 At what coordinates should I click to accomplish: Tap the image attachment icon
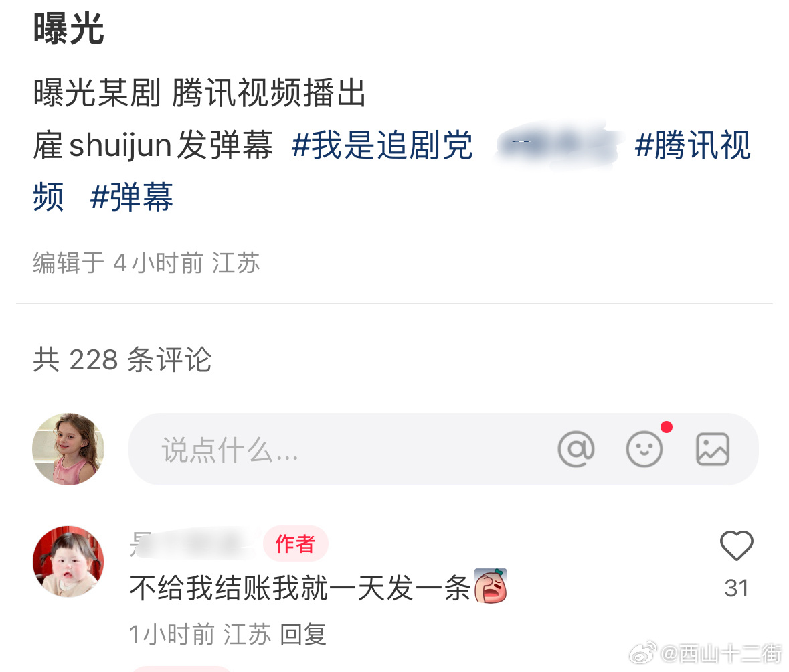pyautogui.click(x=713, y=449)
